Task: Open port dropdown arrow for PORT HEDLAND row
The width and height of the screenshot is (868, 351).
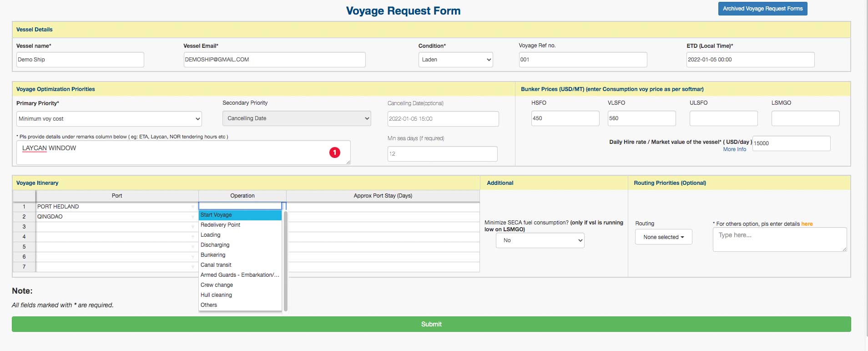Action: coord(193,207)
